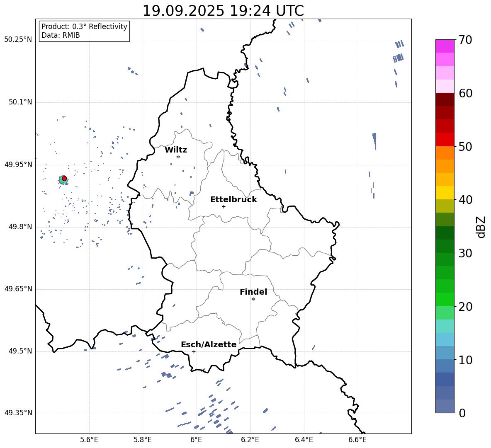Screen dimensions: 491x448
Task: Click the colorbar 40 tick label
Action: tap(465, 200)
